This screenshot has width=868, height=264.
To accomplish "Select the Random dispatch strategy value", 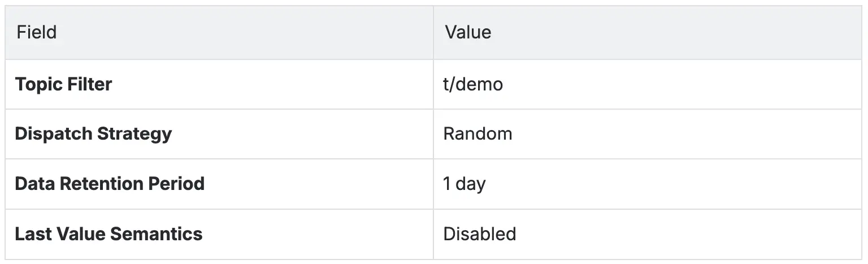I will (x=478, y=134).
